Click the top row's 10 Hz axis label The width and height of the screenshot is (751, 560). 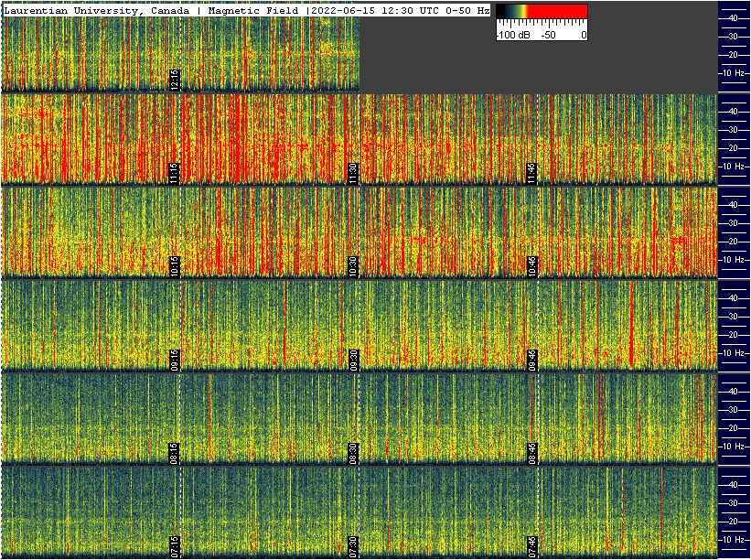tap(734, 73)
